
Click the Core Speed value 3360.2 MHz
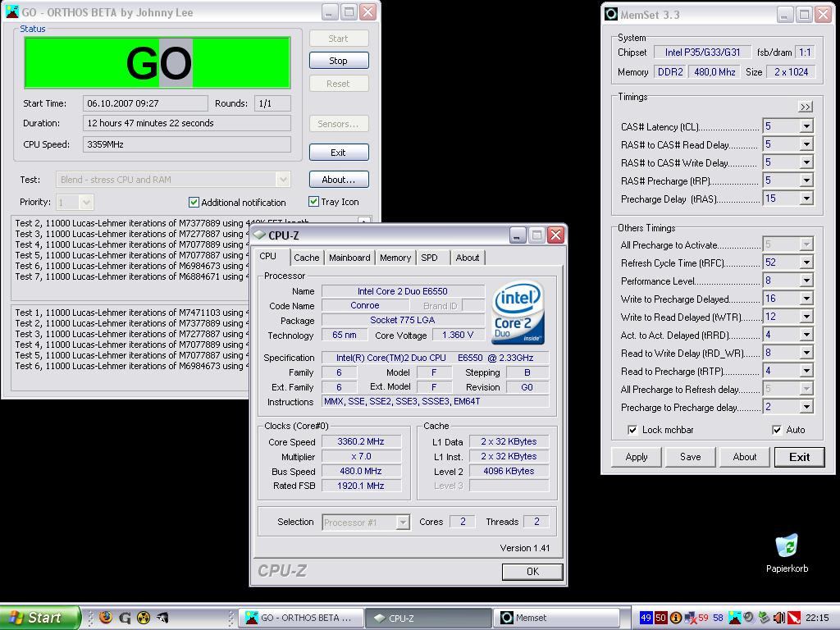[x=361, y=441]
